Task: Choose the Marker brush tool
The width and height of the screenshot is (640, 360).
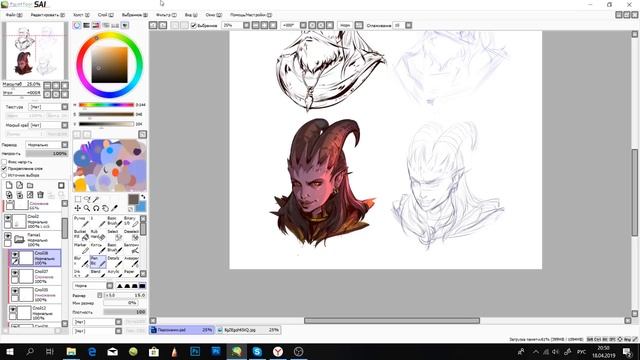Action: click(x=81, y=248)
